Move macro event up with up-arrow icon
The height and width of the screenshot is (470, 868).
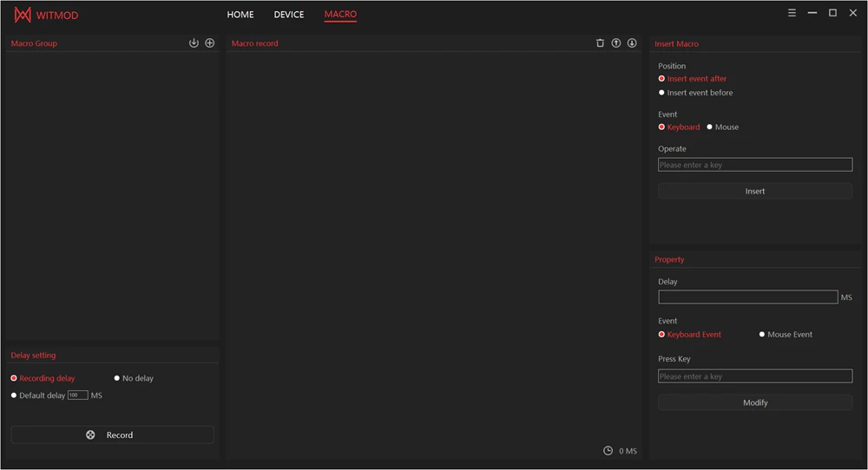click(x=616, y=43)
